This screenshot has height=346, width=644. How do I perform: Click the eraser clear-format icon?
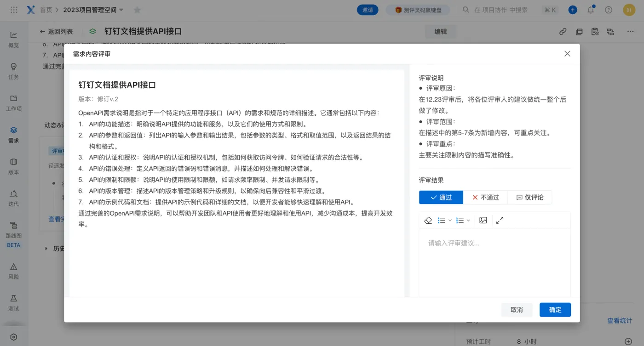pyautogui.click(x=428, y=220)
